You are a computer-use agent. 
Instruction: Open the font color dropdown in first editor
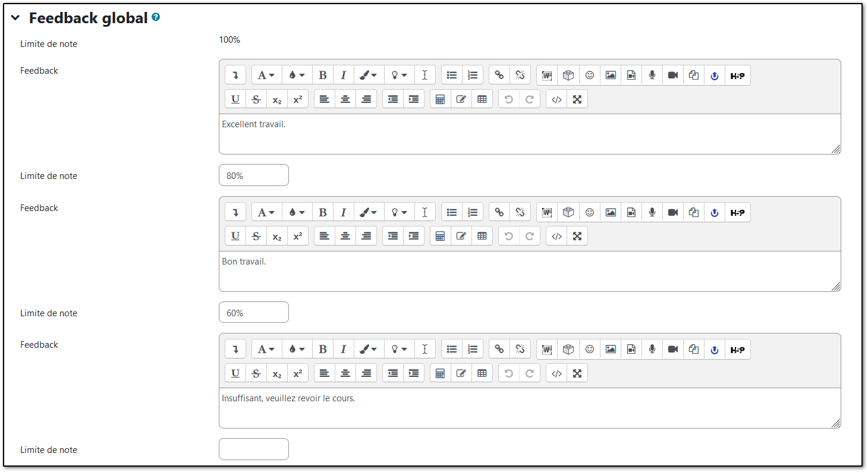[x=296, y=75]
